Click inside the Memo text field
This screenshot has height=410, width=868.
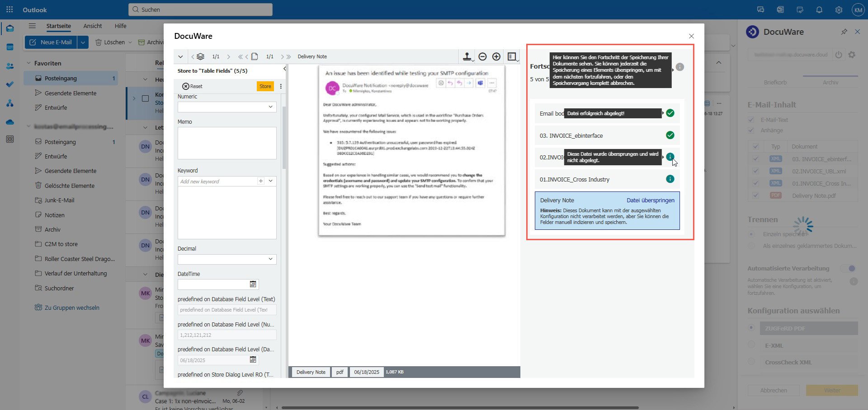click(x=227, y=143)
